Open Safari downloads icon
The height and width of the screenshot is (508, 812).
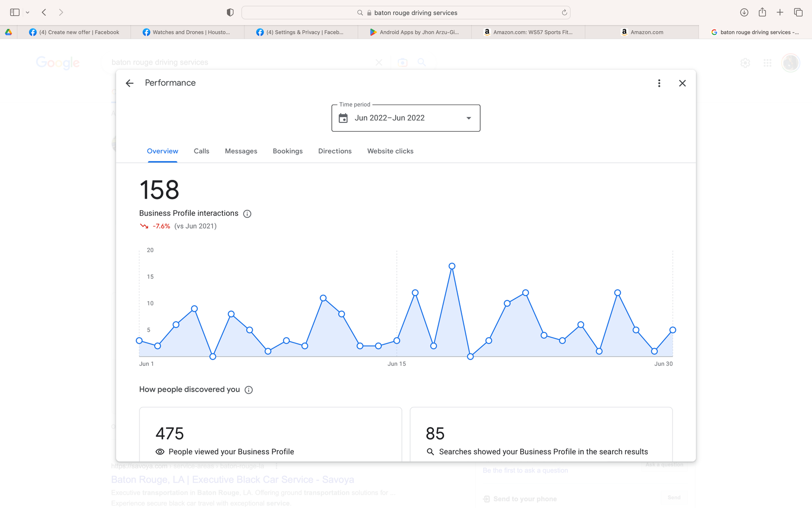(x=744, y=12)
